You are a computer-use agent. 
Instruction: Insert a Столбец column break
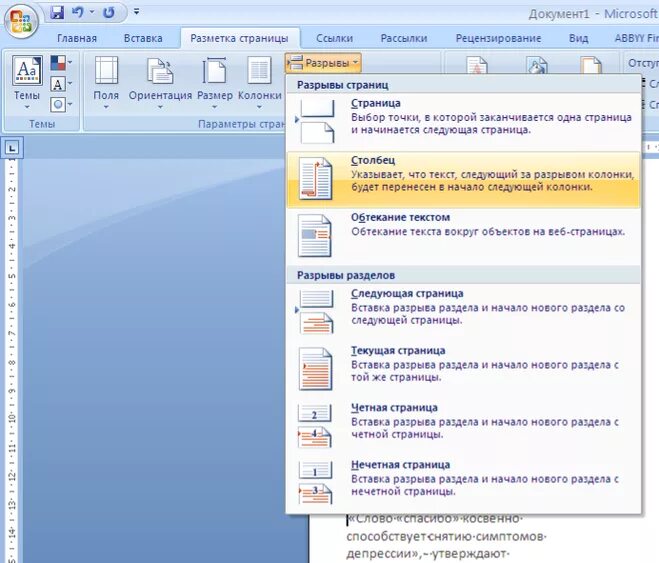(463, 179)
